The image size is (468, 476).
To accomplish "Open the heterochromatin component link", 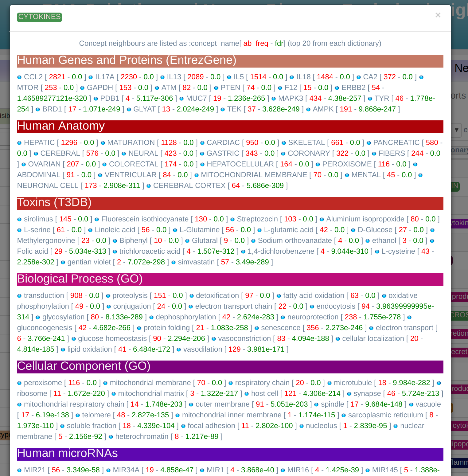I will (142, 436).
